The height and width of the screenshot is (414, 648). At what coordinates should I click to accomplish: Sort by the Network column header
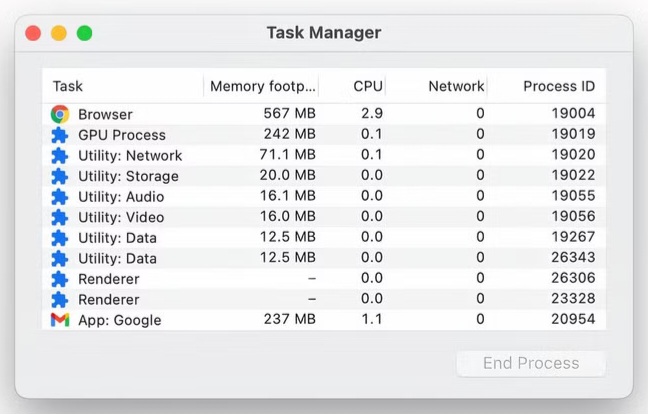tap(456, 87)
